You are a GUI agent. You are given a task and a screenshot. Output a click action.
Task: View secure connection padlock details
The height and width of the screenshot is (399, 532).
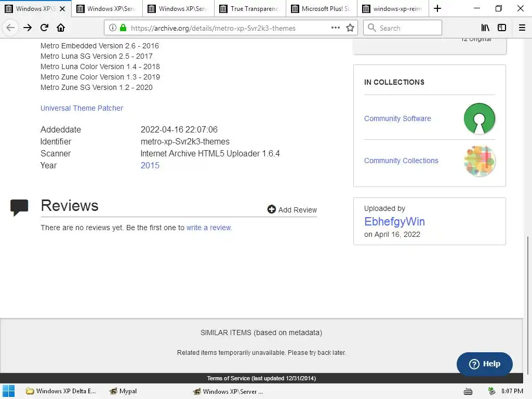123,28
